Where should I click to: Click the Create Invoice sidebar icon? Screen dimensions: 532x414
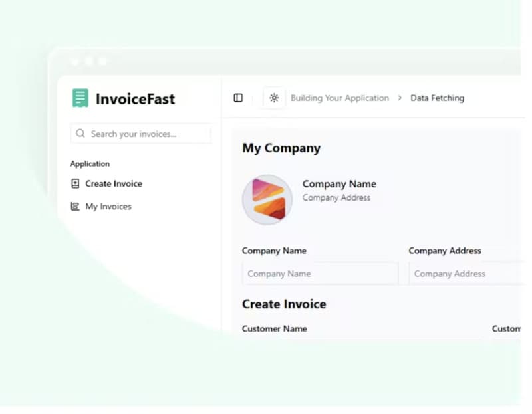coord(75,184)
